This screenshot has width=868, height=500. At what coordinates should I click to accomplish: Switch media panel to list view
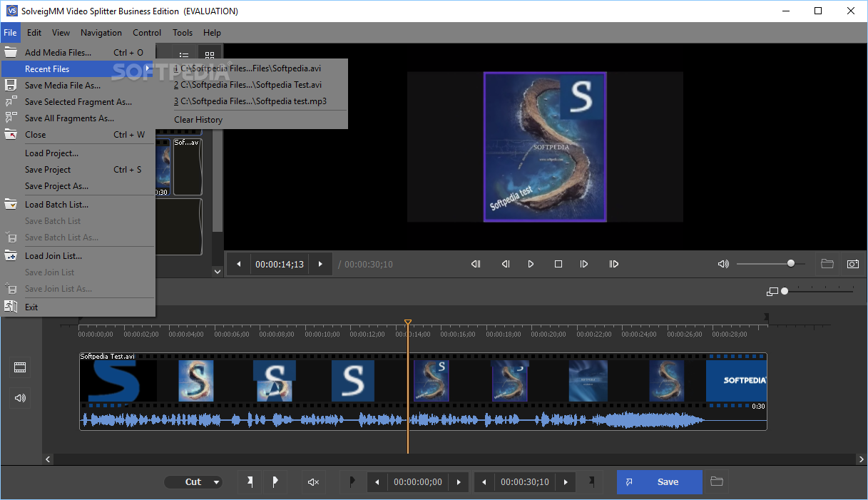(184, 56)
